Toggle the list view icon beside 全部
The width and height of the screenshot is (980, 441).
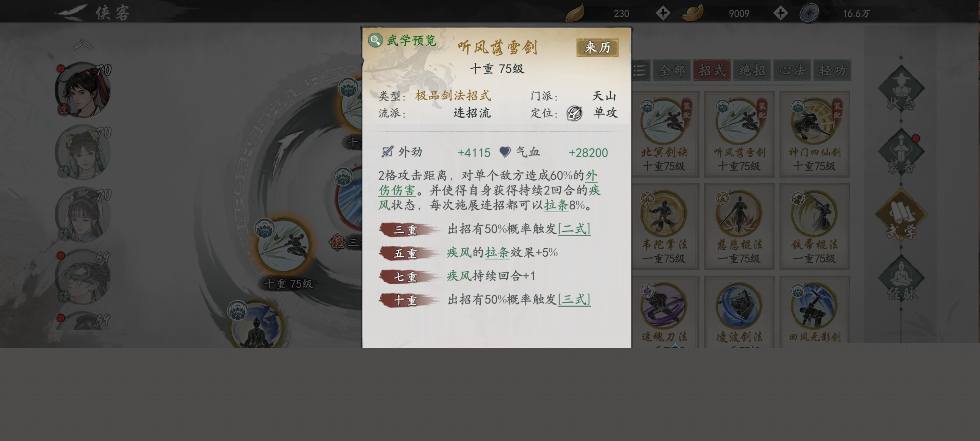click(x=641, y=70)
